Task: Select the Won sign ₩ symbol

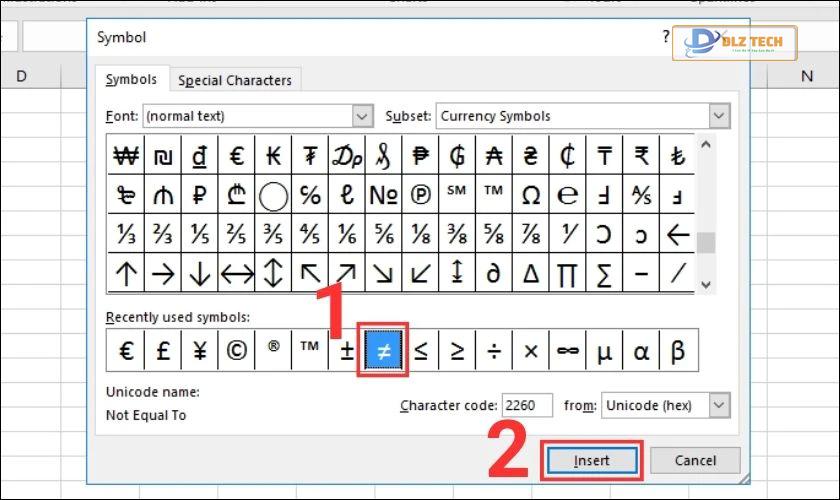Action: coord(126,155)
